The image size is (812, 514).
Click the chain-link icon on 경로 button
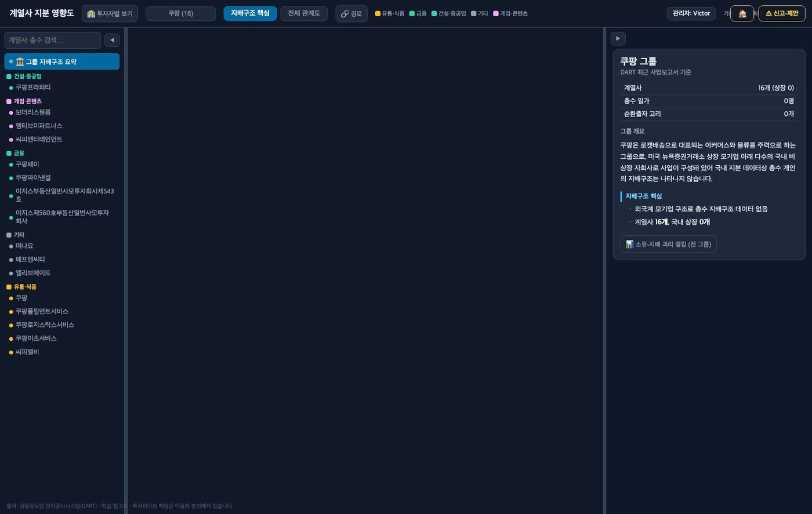coord(345,13)
